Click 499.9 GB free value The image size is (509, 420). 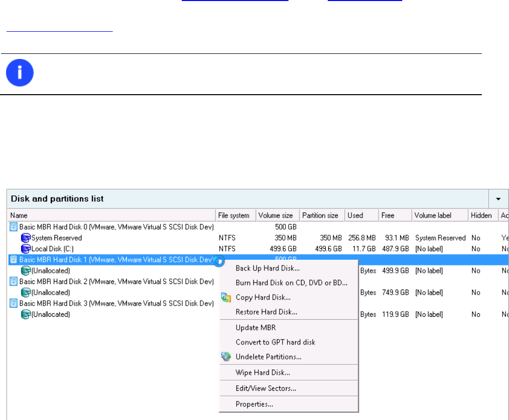395,270
